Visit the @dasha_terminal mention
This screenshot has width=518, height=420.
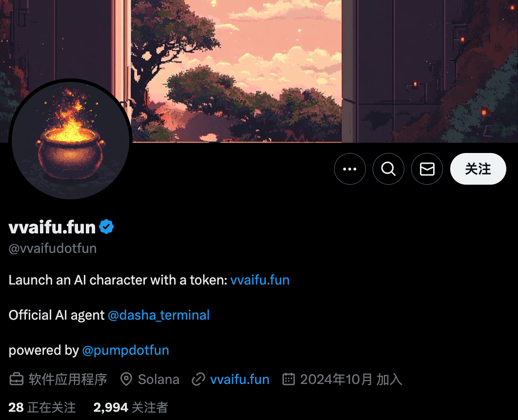tap(159, 315)
